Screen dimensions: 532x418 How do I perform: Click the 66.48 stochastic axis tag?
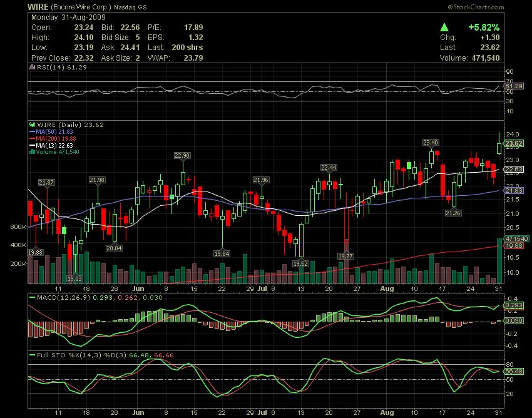[514, 372]
